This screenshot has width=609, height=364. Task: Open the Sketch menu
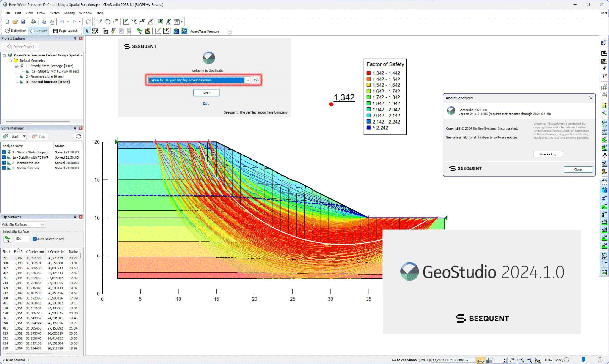[54, 13]
